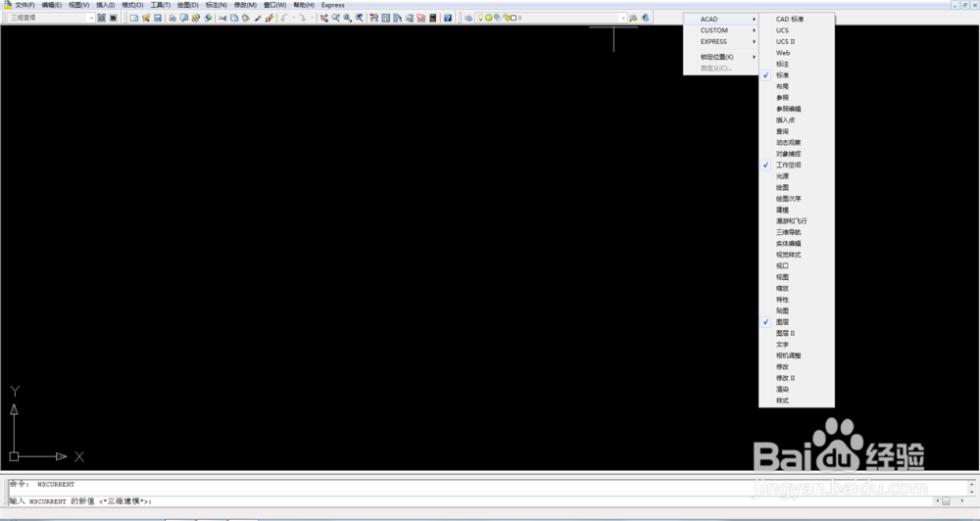Click the Zoom previous icon

[x=360, y=18]
